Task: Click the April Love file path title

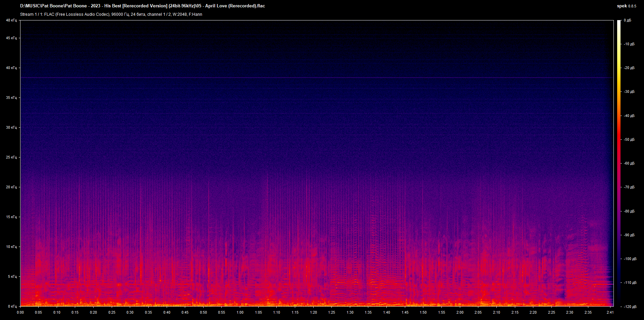Action: (143, 6)
